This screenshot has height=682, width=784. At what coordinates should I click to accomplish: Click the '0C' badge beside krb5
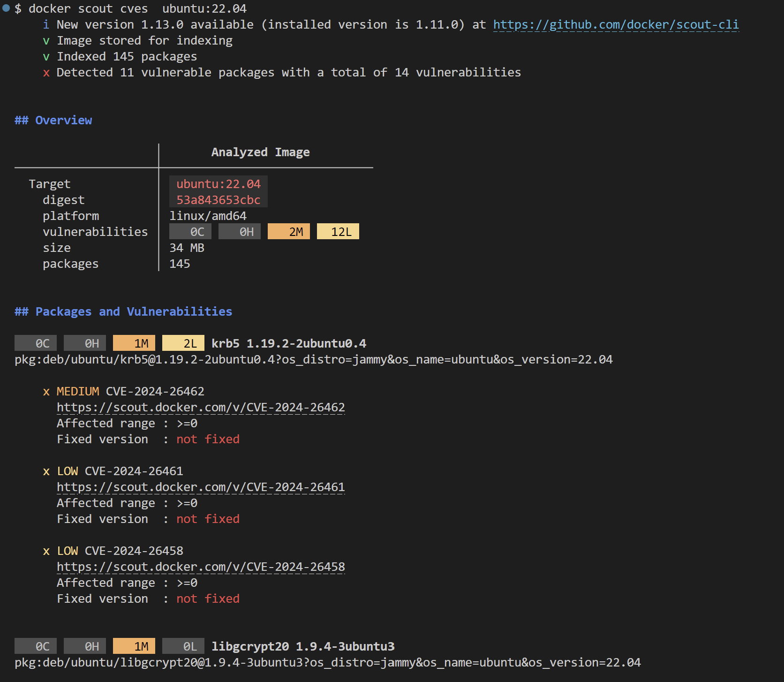pyautogui.click(x=36, y=343)
